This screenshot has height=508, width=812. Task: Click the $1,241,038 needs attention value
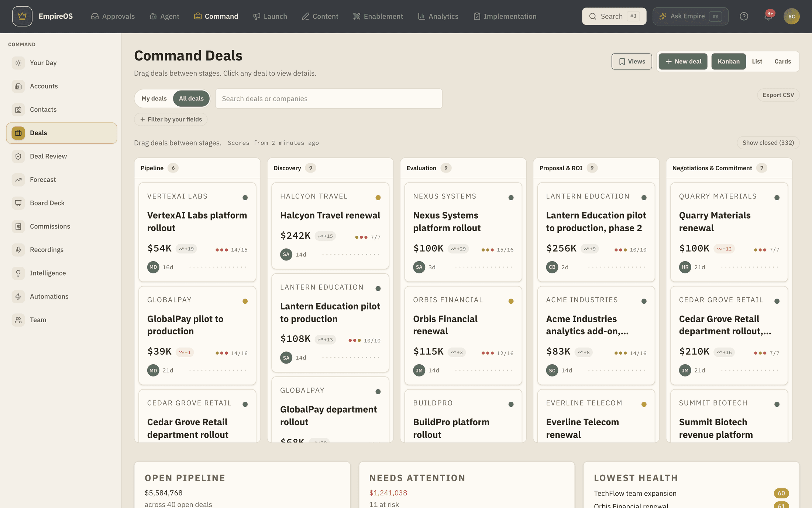[388, 493]
